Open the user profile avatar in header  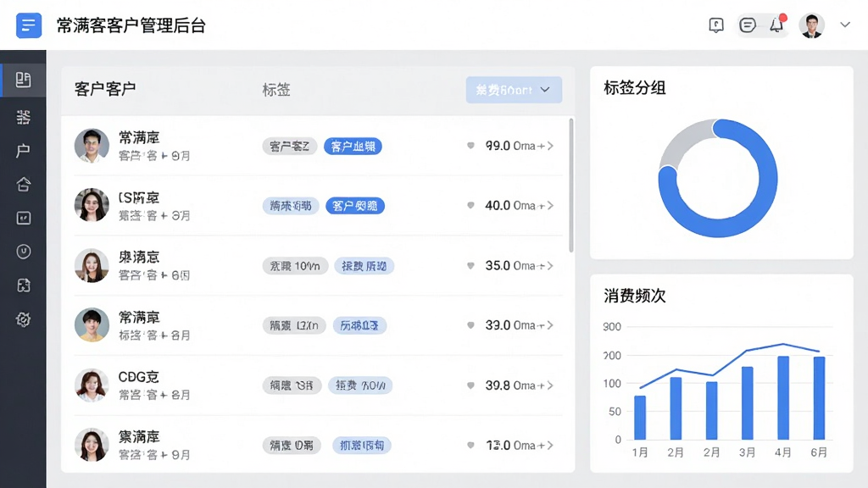click(812, 25)
